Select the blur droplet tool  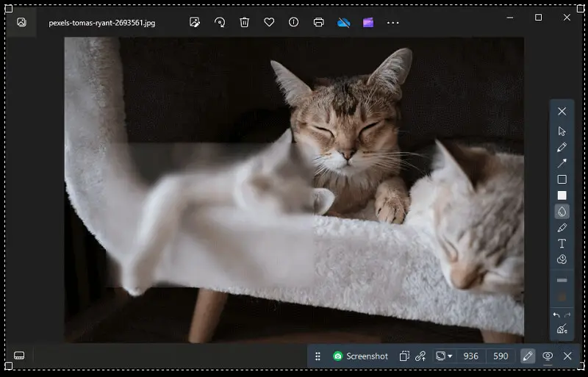pyautogui.click(x=562, y=212)
